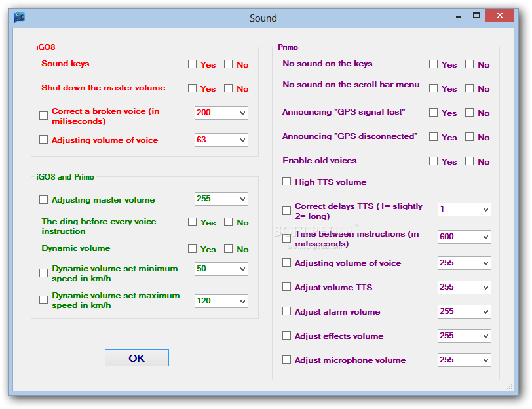Viewport: 532px width, 409px height.
Task: Enable Time between instructions checkbox
Action: tap(287, 238)
